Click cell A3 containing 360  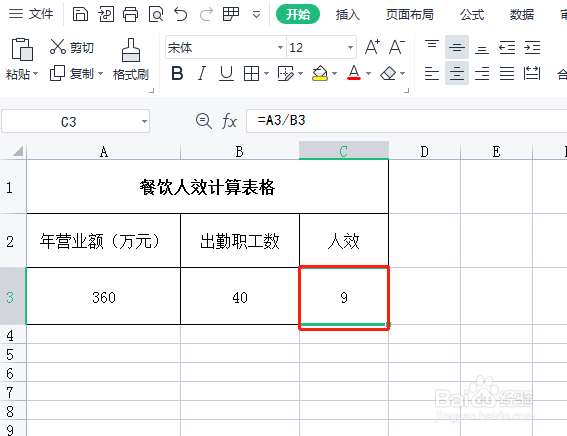click(103, 296)
